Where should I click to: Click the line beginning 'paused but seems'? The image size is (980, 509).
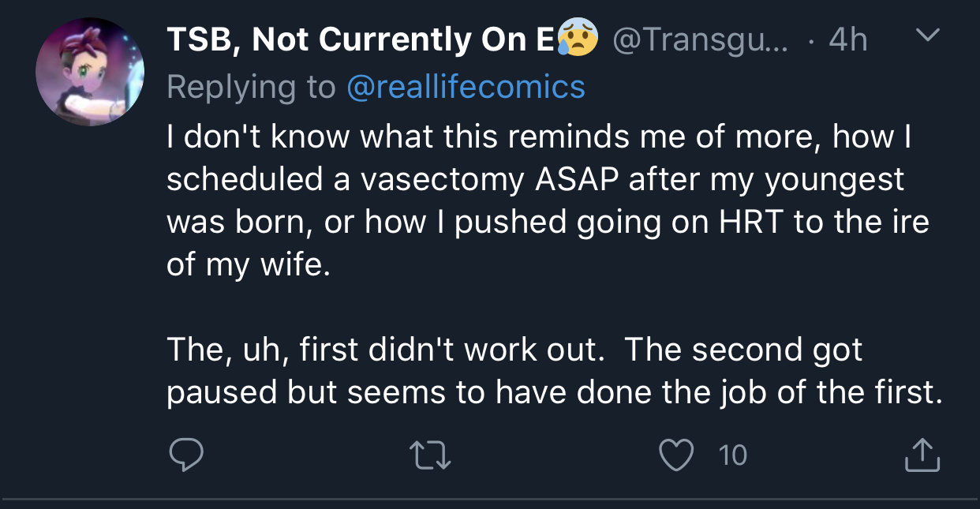555,391
